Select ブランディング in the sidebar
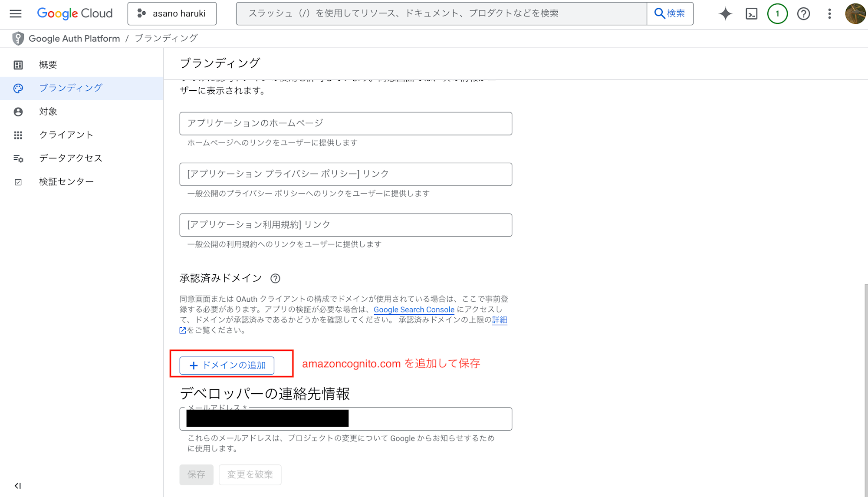Viewport: 868px width, 497px height. 82,89
